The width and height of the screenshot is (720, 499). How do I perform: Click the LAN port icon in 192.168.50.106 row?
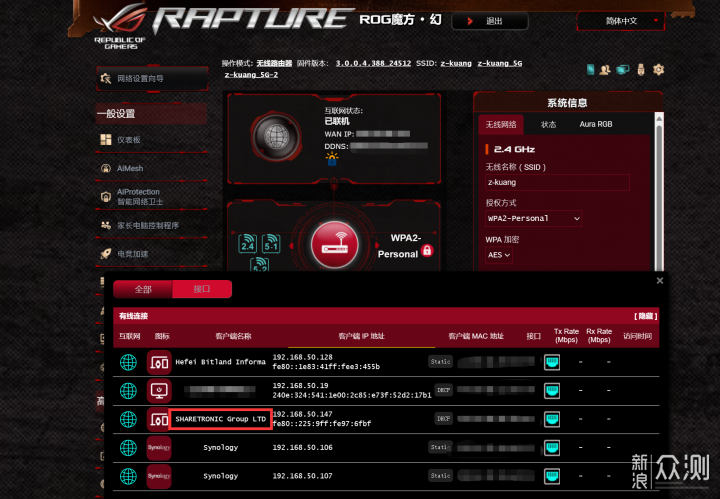pyautogui.click(x=551, y=448)
